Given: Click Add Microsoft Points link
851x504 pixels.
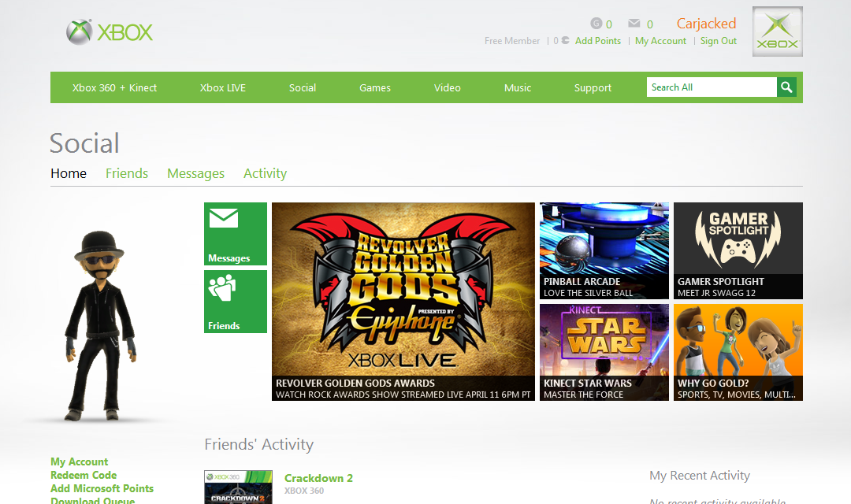Looking at the screenshot, I should click(x=102, y=488).
